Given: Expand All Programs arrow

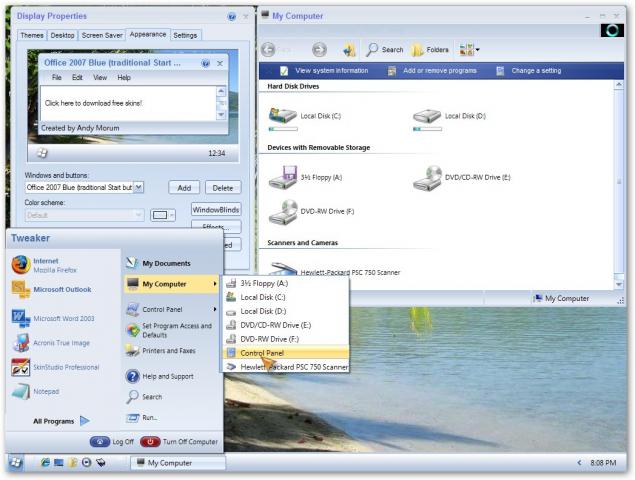Looking at the screenshot, I should pyautogui.click(x=85, y=421).
